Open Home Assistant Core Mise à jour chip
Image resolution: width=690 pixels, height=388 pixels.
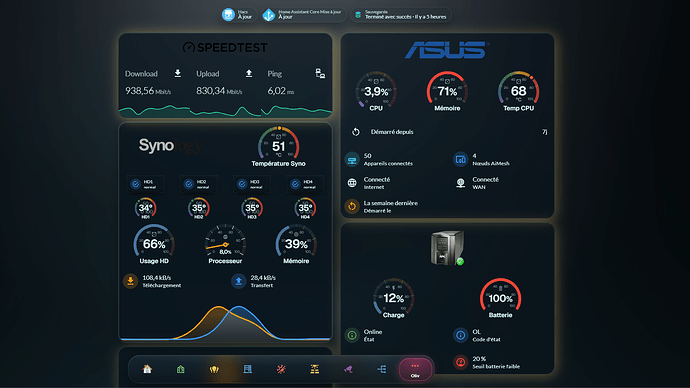[303, 15]
